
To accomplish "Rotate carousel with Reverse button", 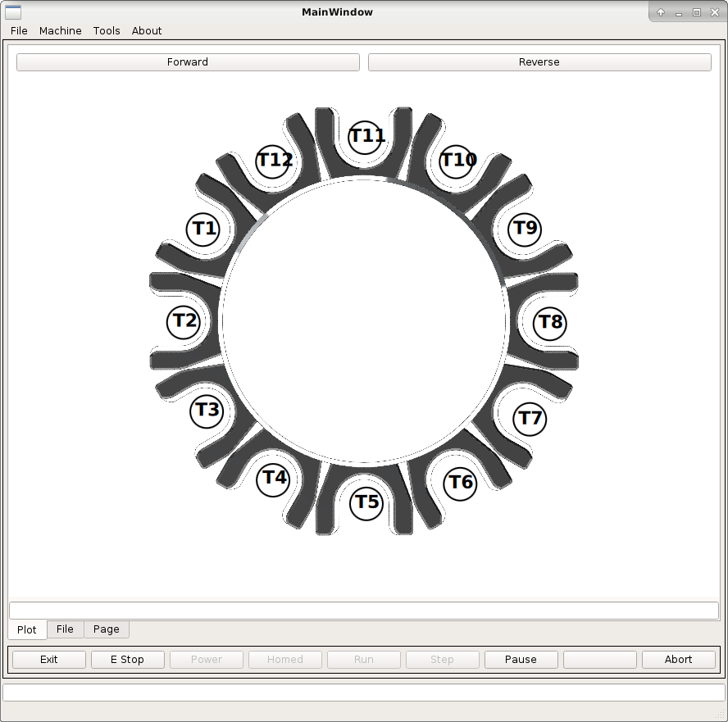I will 539,62.
